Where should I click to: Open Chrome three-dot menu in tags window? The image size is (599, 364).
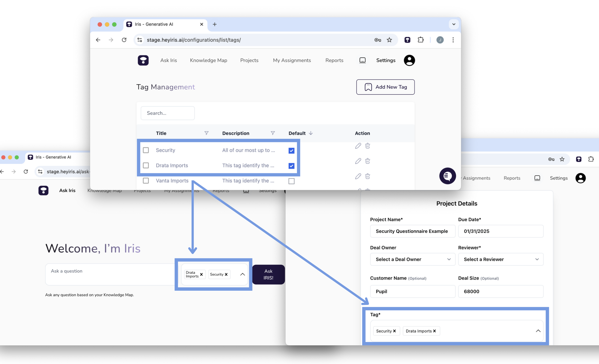[x=453, y=40]
